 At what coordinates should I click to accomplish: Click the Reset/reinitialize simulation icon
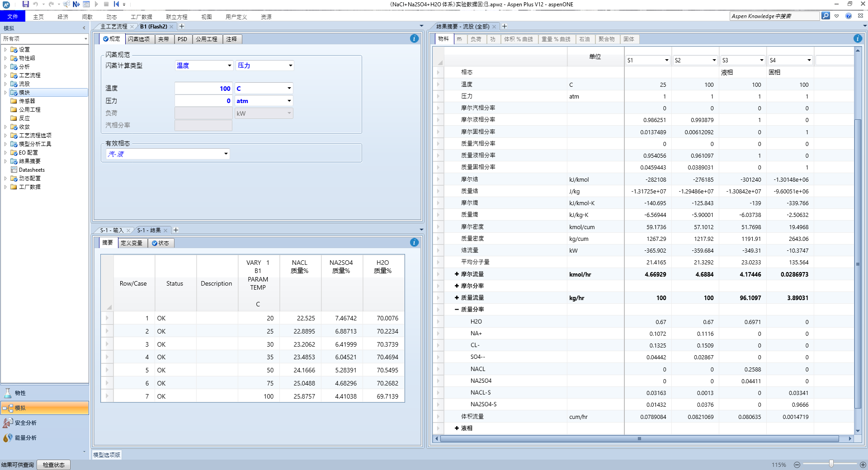[116, 4]
